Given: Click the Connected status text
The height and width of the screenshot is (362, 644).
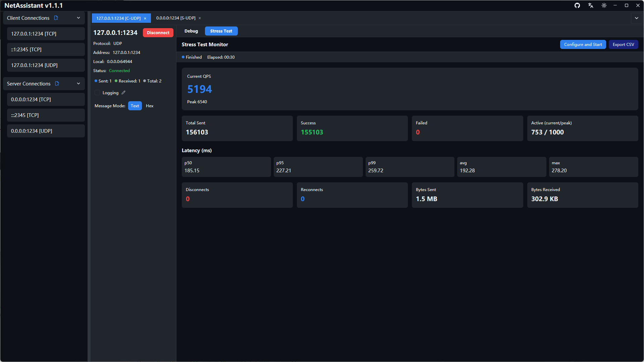Looking at the screenshot, I should click(119, 70).
